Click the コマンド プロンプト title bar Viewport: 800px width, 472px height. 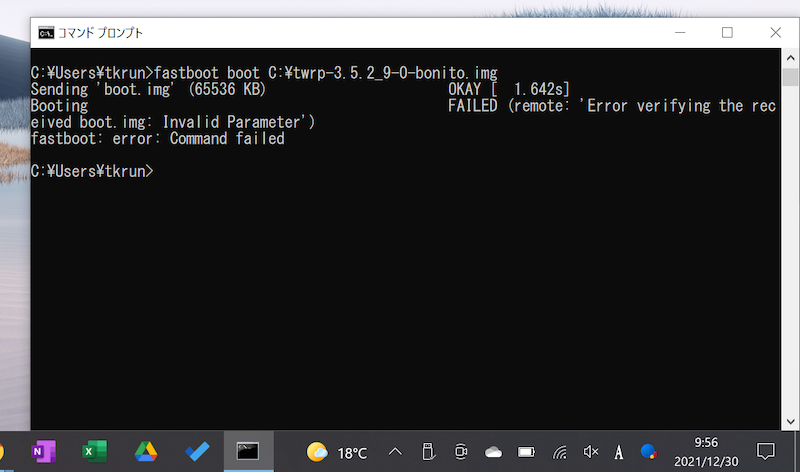(x=350, y=33)
